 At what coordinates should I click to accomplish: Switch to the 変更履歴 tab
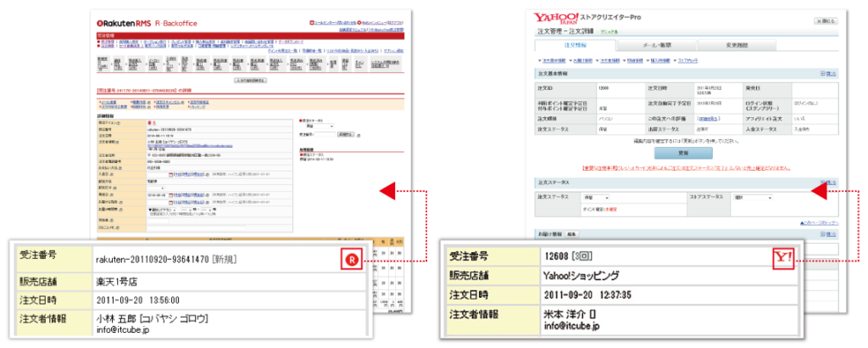coord(737,46)
